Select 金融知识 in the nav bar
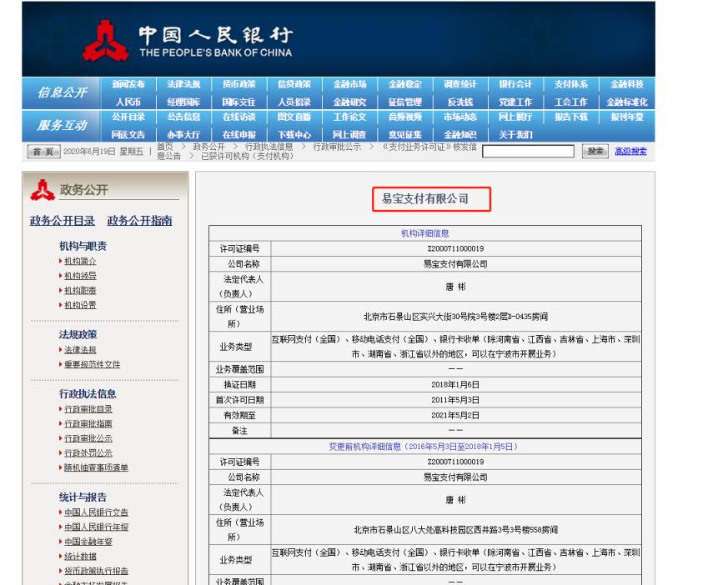 coord(460,134)
